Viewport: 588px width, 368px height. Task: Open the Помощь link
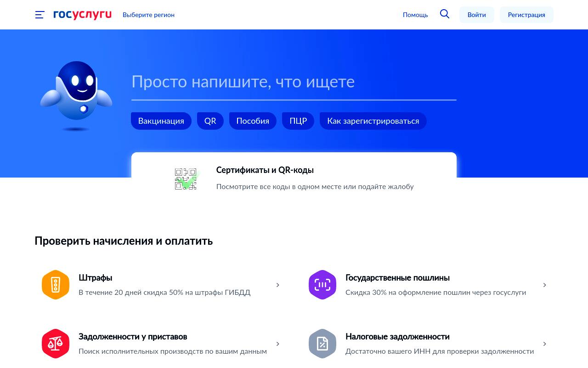pos(415,15)
